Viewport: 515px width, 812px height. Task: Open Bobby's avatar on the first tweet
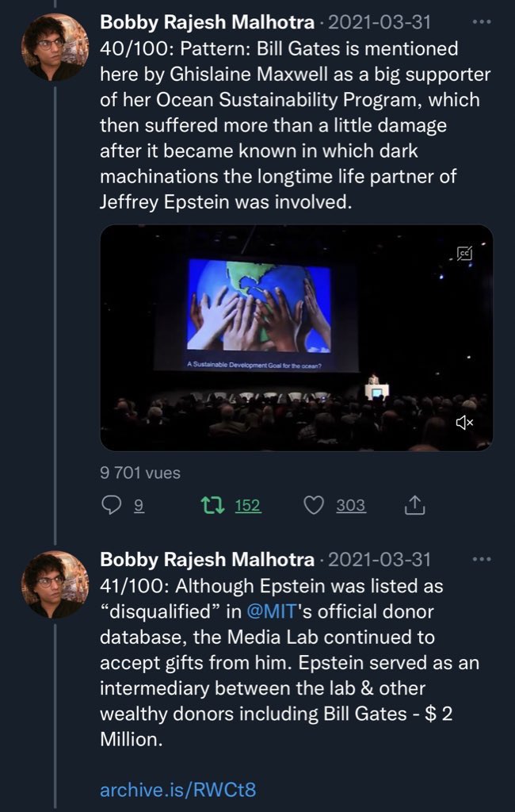coord(54,47)
